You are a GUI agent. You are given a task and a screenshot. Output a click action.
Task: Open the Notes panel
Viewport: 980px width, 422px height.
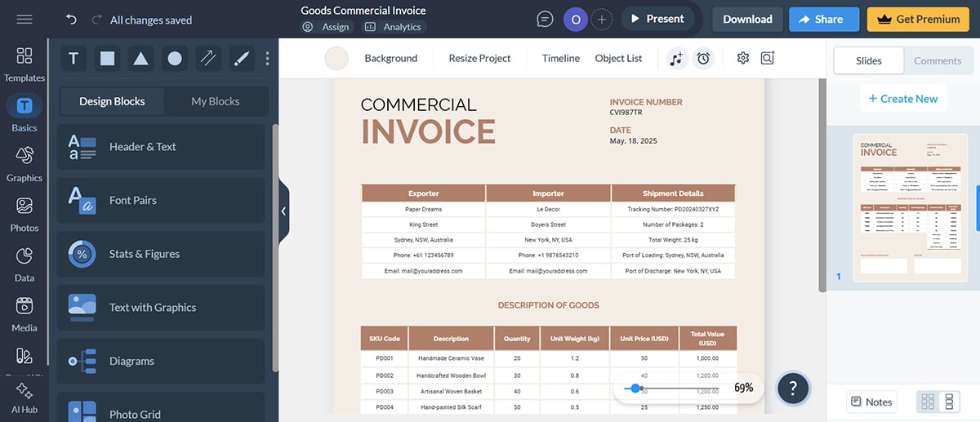coord(871,402)
